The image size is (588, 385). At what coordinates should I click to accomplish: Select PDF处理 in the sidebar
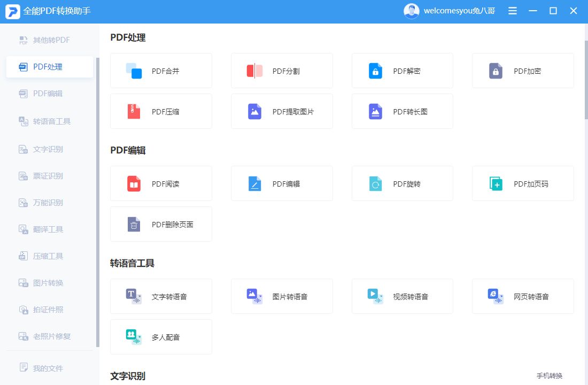50,67
